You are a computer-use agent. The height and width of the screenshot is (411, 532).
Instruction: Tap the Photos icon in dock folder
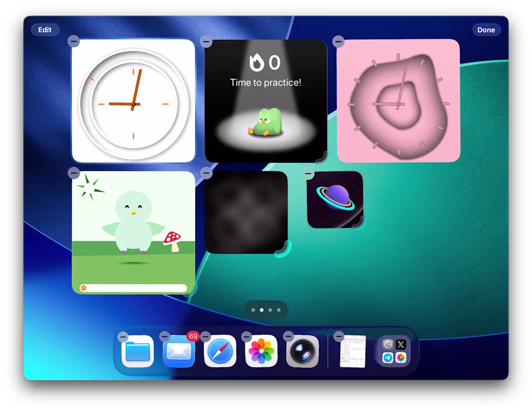401,358
